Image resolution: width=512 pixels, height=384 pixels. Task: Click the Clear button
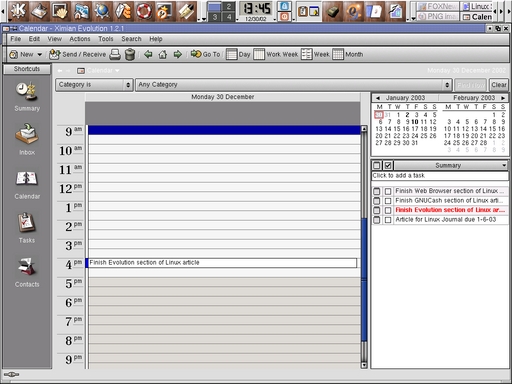pyautogui.click(x=499, y=85)
